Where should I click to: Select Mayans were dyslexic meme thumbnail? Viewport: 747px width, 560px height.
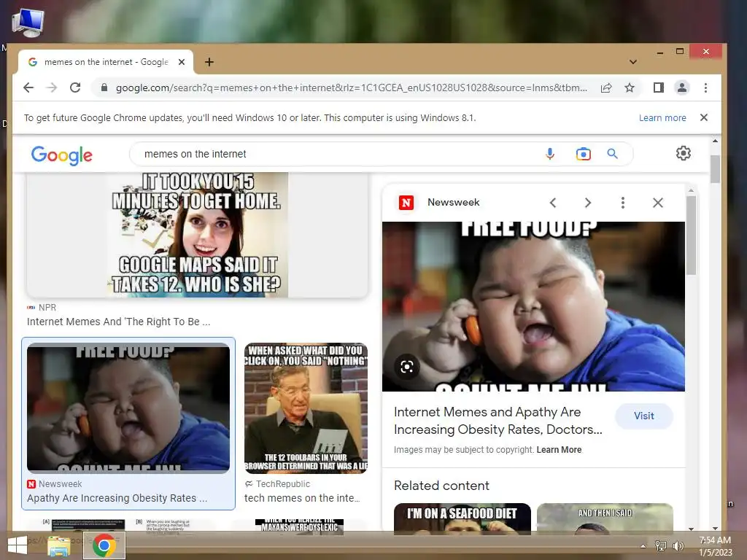tap(299, 526)
